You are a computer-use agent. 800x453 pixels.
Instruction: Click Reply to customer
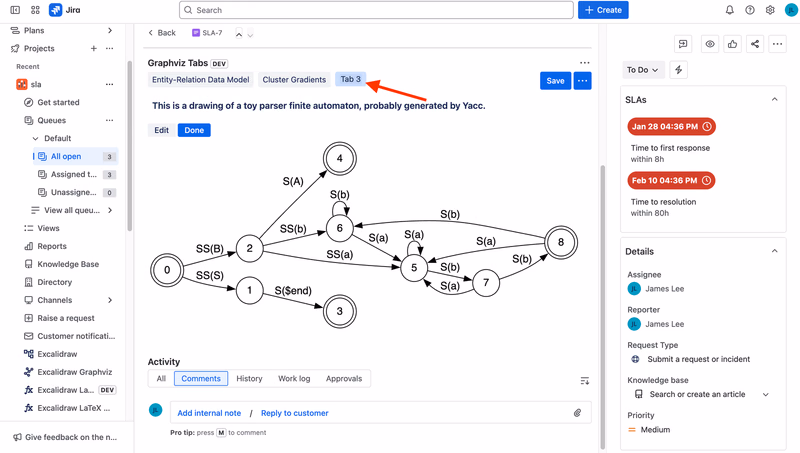click(294, 413)
